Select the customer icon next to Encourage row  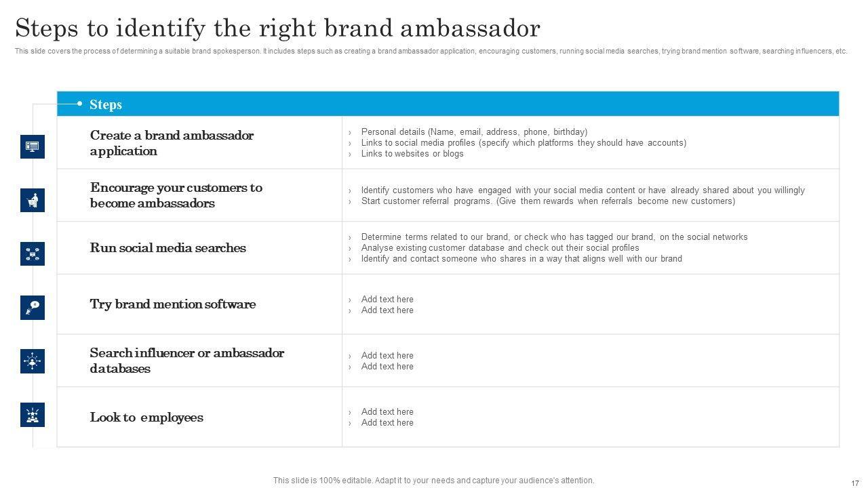point(32,200)
